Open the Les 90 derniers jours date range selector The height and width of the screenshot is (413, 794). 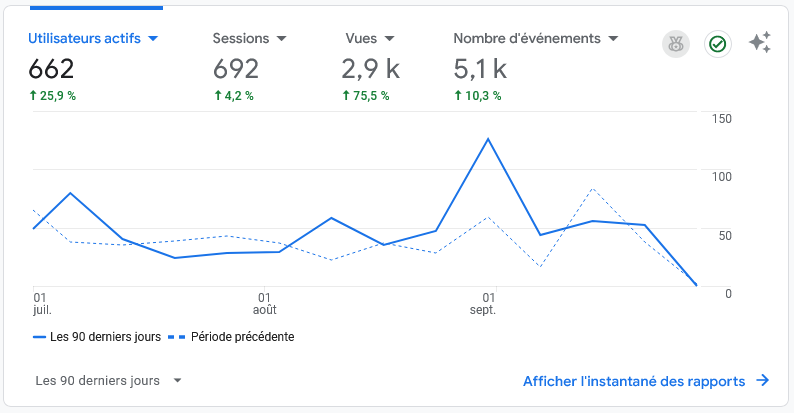click(x=108, y=381)
